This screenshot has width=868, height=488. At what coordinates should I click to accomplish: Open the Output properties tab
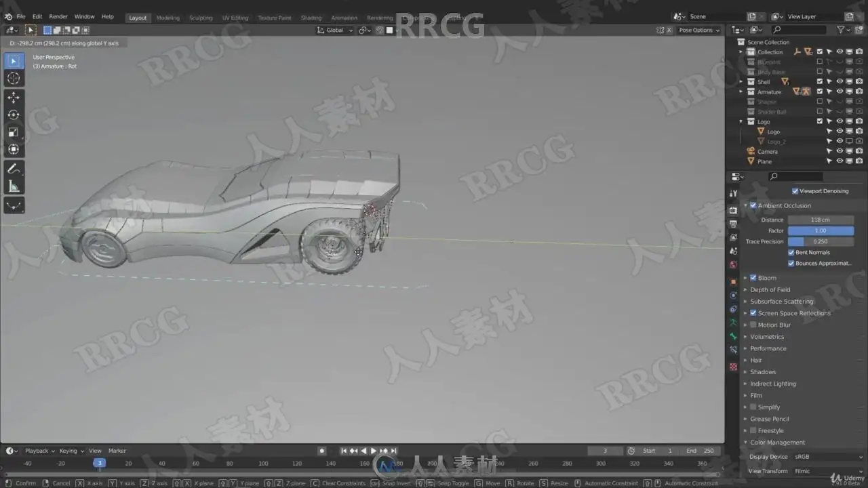point(733,224)
